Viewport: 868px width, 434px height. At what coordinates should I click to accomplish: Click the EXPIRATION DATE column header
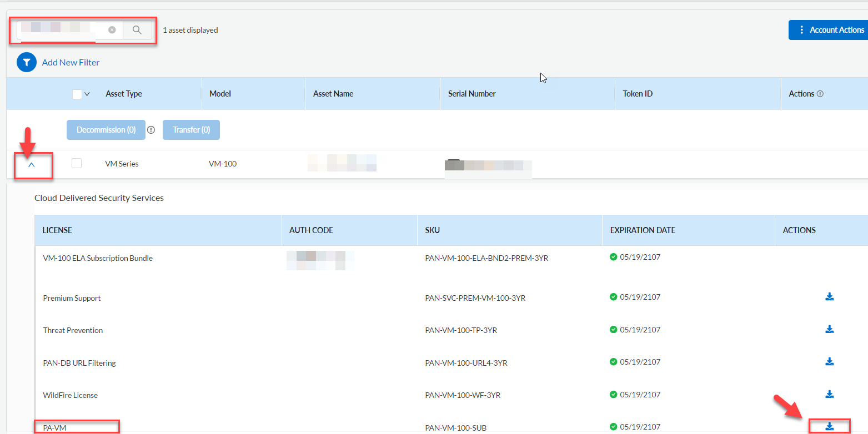(643, 230)
